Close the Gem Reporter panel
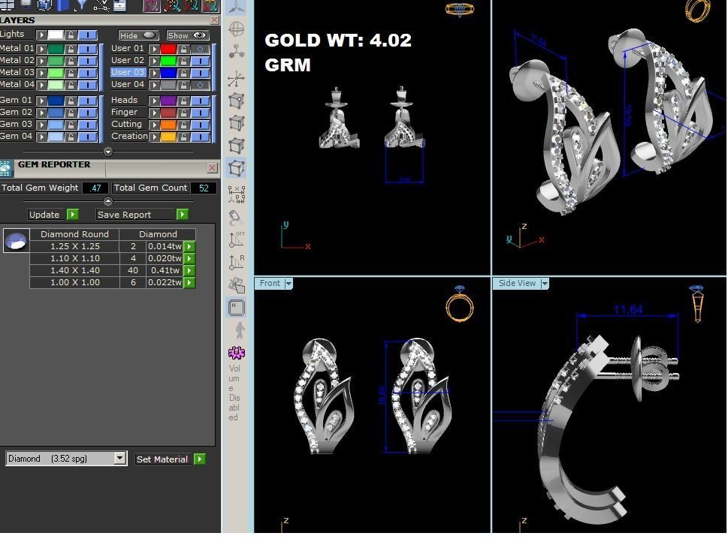Image resolution: width=728 pixels, height=560 pixels. (212, 168)
